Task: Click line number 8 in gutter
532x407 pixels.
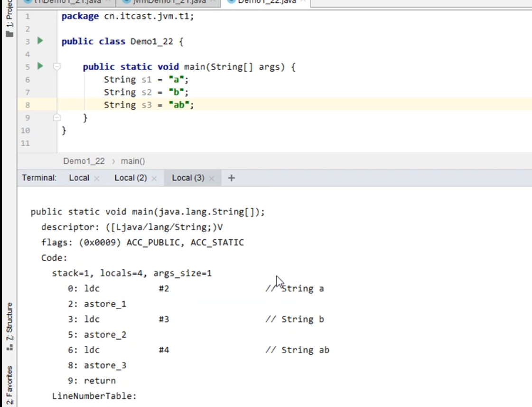Action: (28, 105)
